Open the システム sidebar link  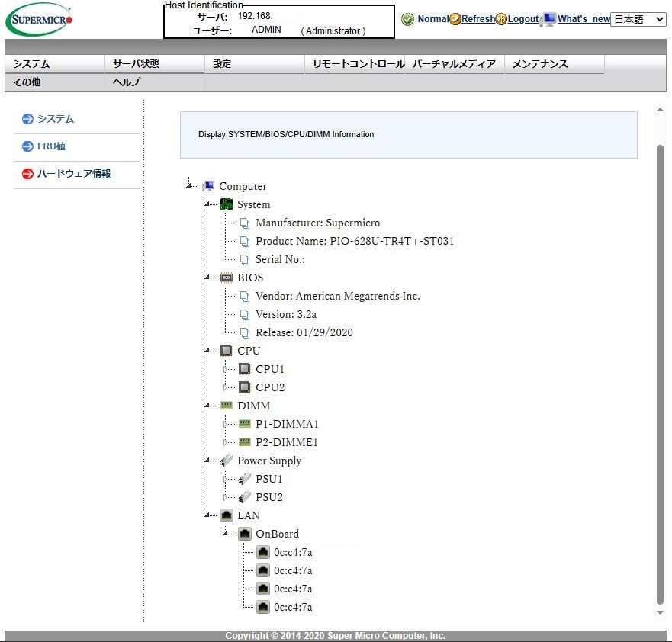(x=56, y=119)
